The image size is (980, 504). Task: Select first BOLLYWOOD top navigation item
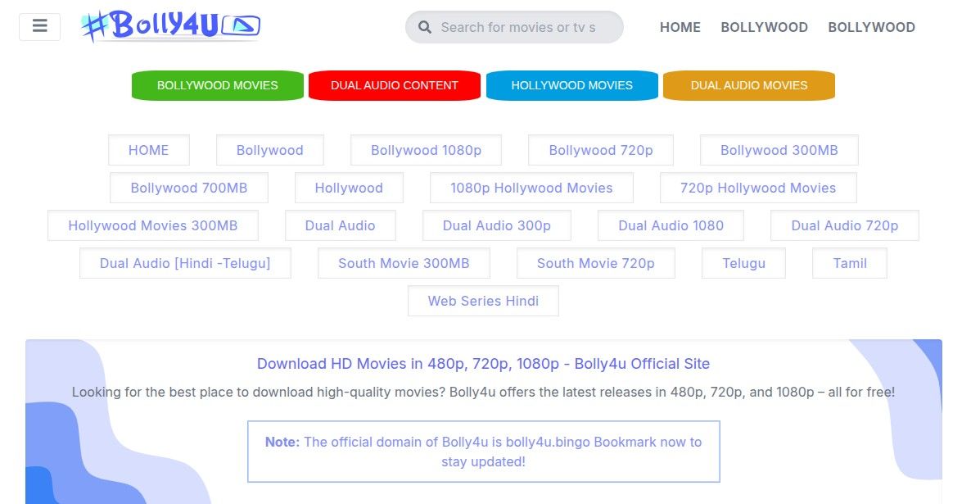tap(764, 27)
